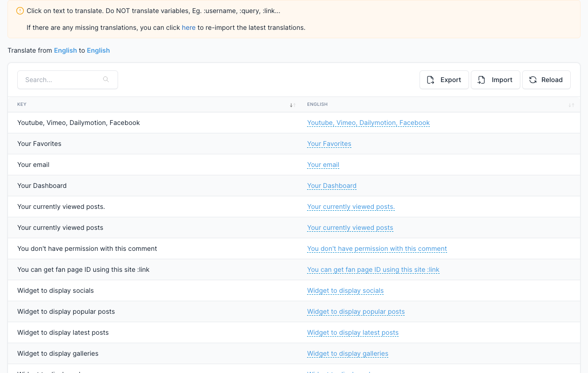The height and width of the screenshot is (373, 588).
Task: Edit the 'Your Dashboard' translation
Action: click(x=332, y=186)
